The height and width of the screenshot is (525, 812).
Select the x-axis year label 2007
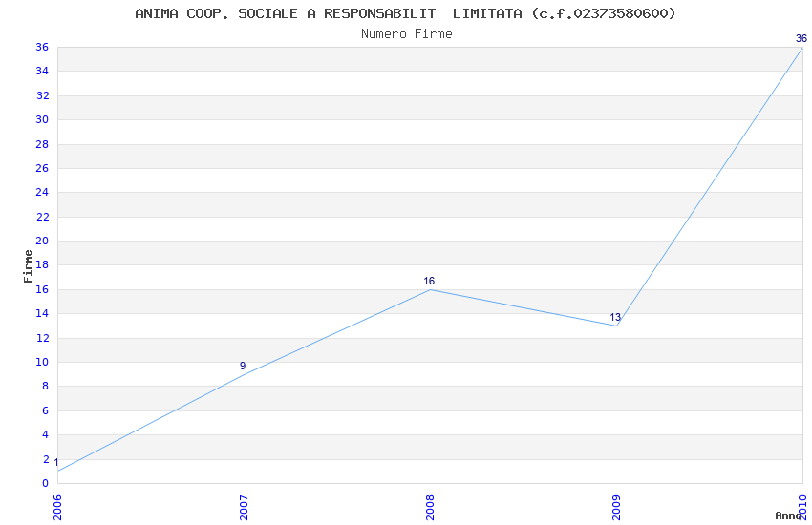[244, 508]
